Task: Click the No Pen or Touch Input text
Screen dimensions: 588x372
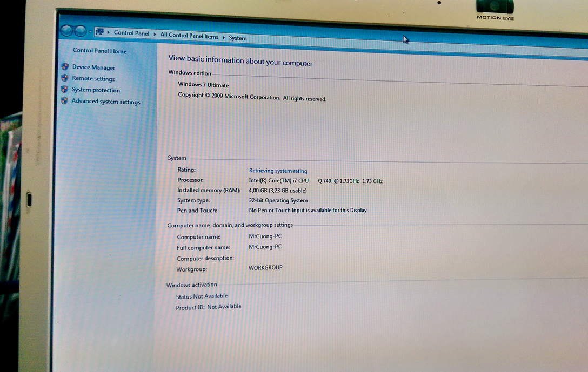Action: pos(308,210)
